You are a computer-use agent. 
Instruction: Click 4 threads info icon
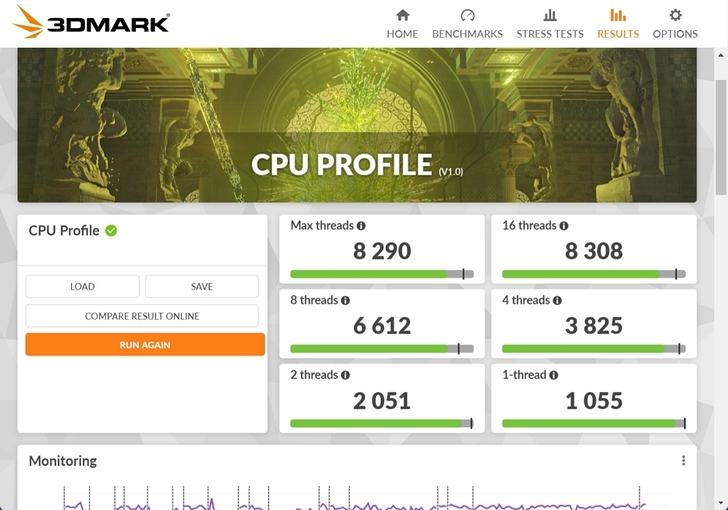coord(557,301)
